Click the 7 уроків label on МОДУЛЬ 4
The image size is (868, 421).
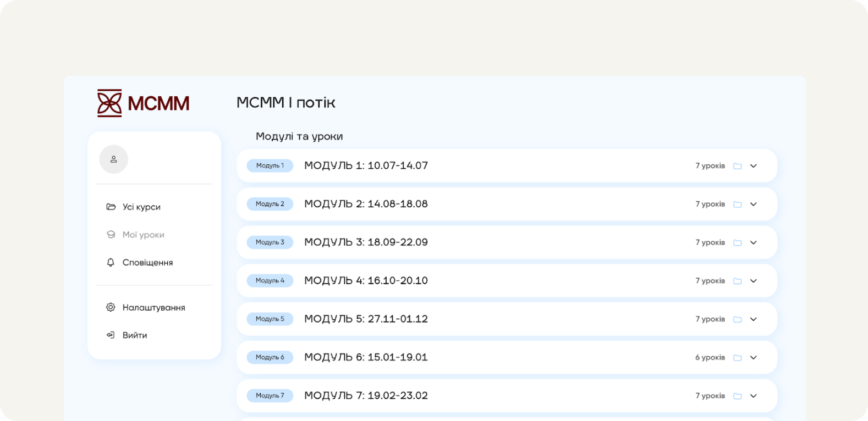[x=710, y=280]
